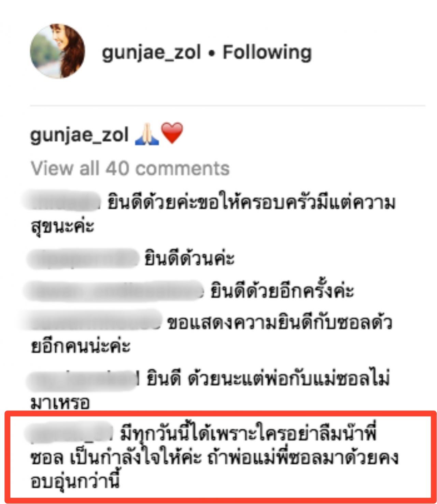Image resolution: width=437 pixels, height=504 pixels.
Task: Click the red heart emoji in caption
Action: (x=172, y=133)
